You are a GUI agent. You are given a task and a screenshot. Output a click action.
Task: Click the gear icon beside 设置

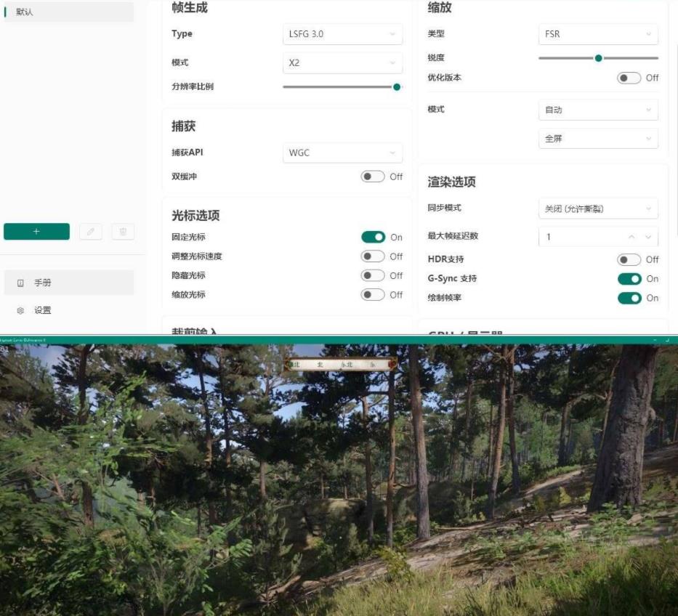click(20, 310)
